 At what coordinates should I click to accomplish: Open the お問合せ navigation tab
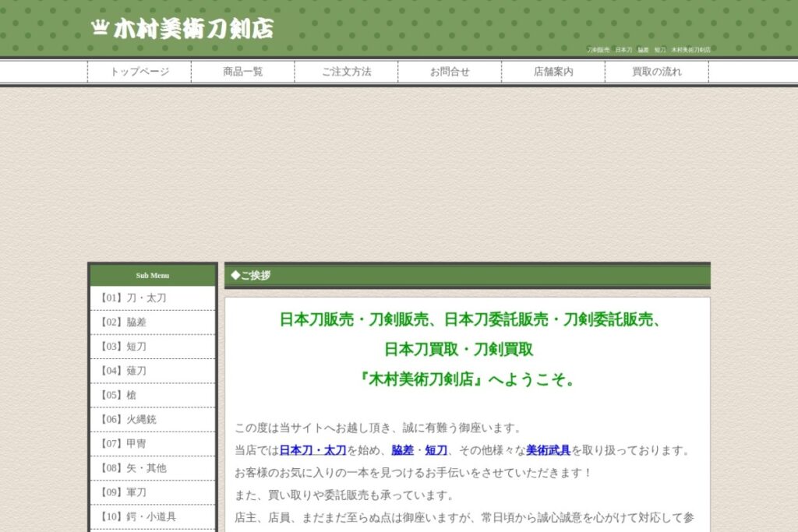click(x=450, y=72)
